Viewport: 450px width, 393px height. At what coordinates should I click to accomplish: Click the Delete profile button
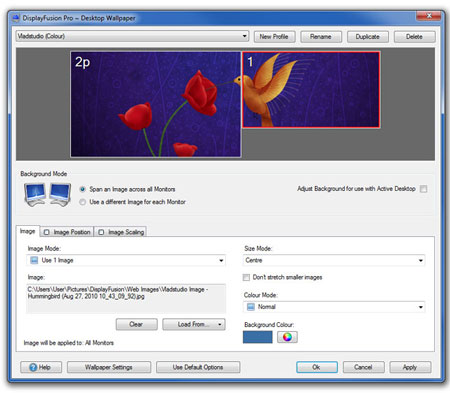(414, 37)
